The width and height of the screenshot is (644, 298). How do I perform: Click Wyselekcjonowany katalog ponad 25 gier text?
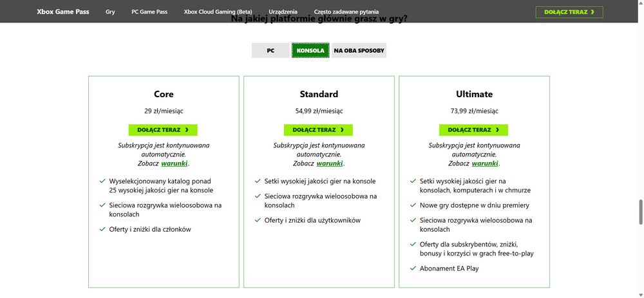pyautogui.click(x=162, y=185)
